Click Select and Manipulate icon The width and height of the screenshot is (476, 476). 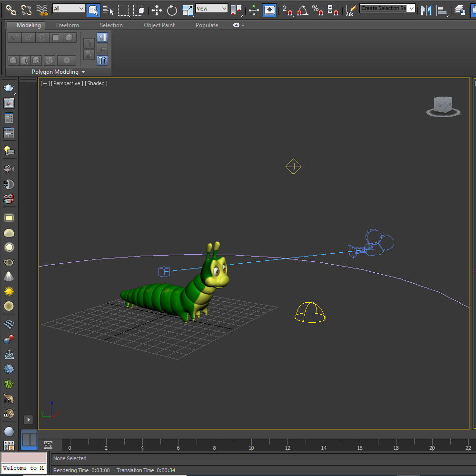(x=254, y=10)
